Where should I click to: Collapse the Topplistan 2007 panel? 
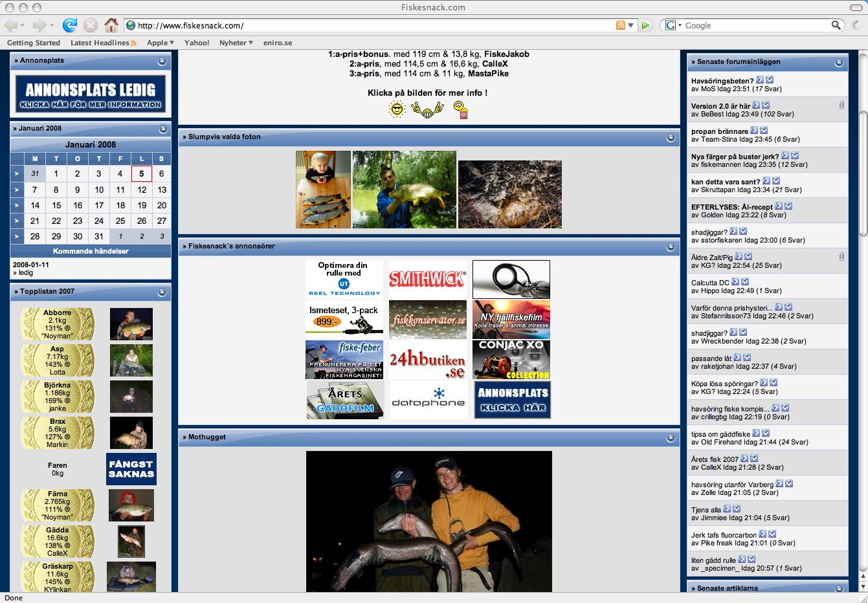point(162,292)
